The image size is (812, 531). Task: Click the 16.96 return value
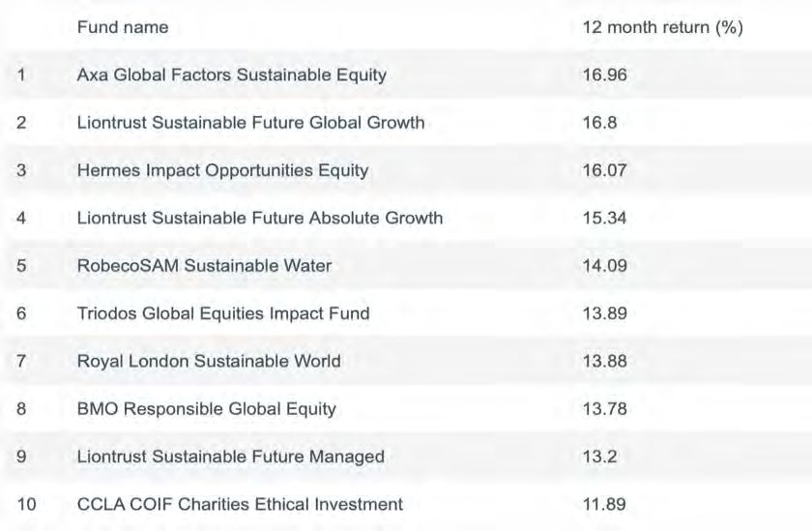pyautogui.click(x=604, y=75)
